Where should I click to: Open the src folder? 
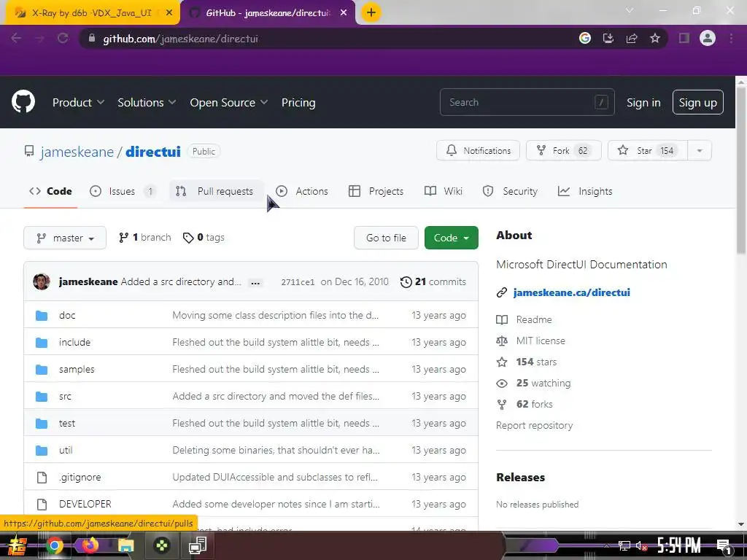point(65,396)
